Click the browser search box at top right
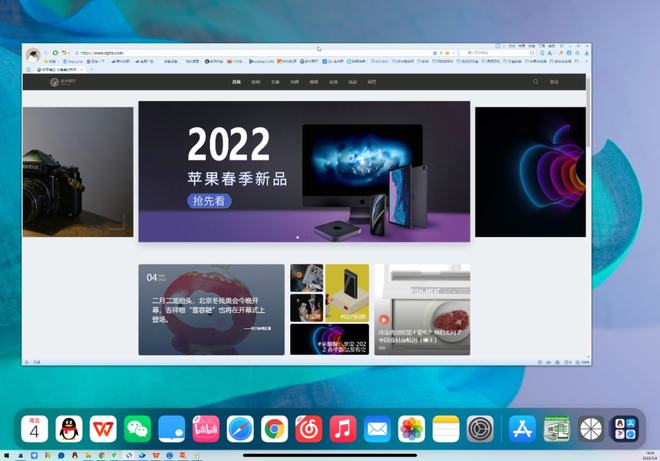The width and height of the screenshot is (660, 461). tap(497, 53)
